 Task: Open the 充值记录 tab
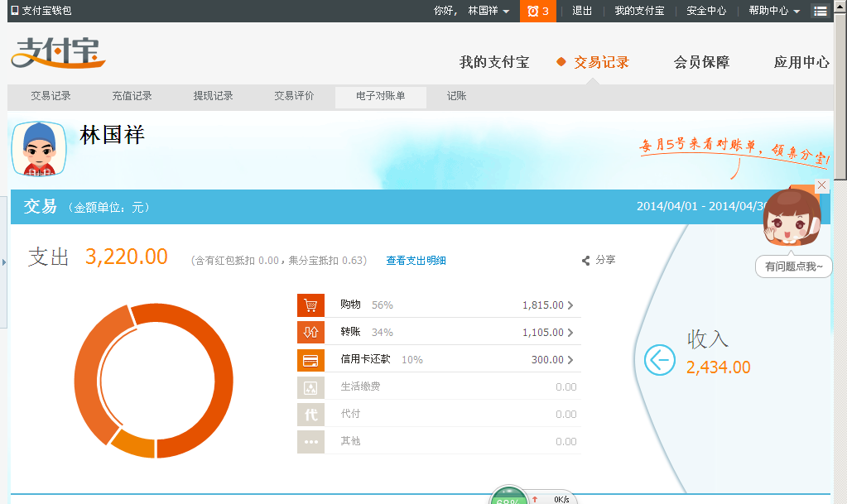[132, 96]
